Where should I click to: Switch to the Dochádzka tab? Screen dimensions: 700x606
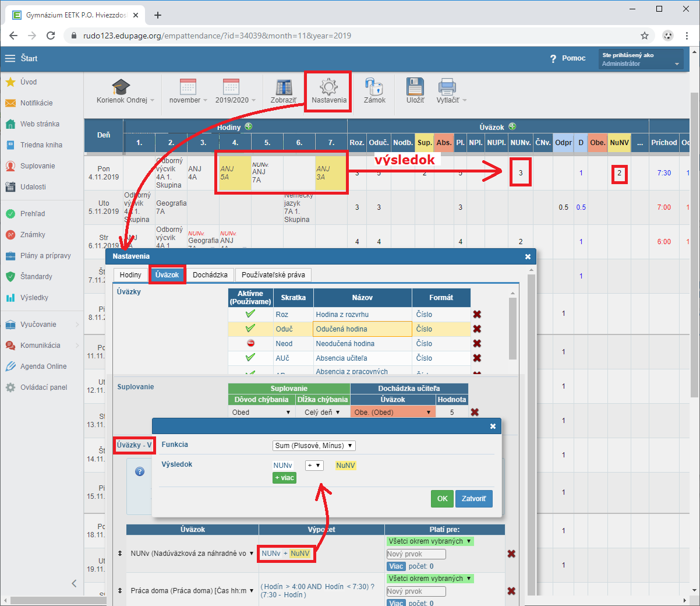210,275
